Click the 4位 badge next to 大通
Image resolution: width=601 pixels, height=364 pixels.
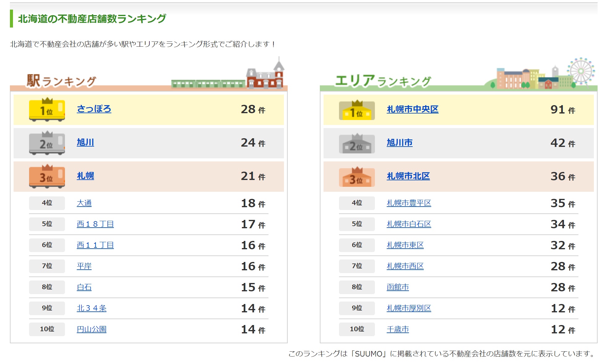point(47,203)
